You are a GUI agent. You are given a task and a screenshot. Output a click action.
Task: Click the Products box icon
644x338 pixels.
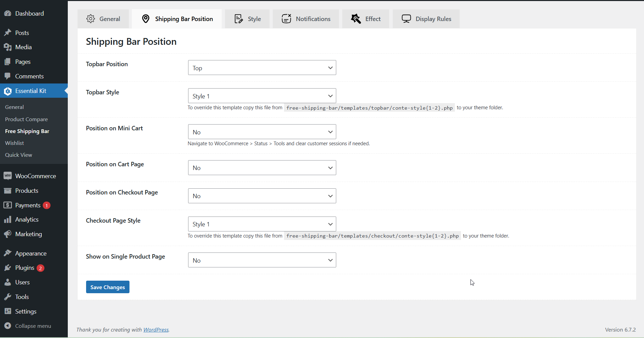pos(7,191)
